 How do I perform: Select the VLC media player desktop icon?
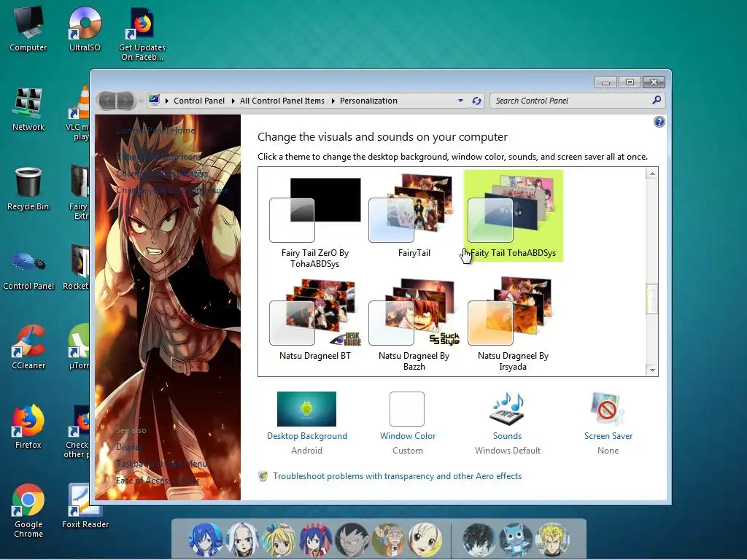(x=79, y=113)
